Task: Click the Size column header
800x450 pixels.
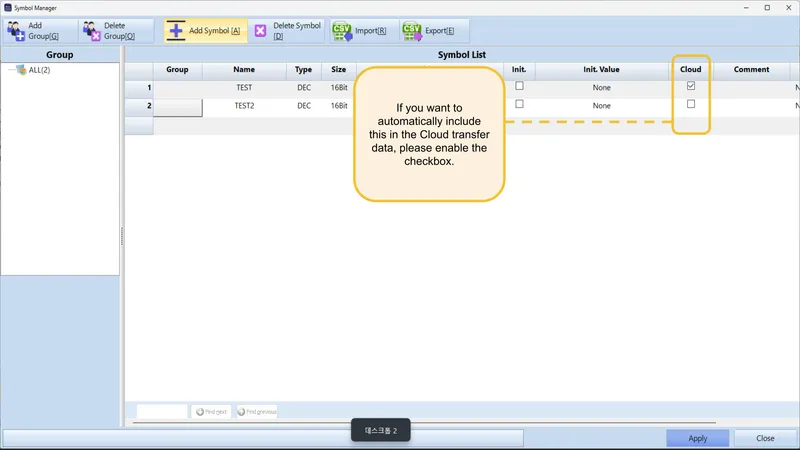Action: [338, 70]
